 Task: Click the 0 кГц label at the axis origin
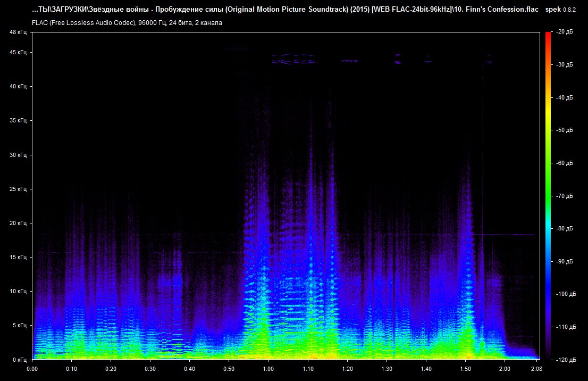[19, 360]
